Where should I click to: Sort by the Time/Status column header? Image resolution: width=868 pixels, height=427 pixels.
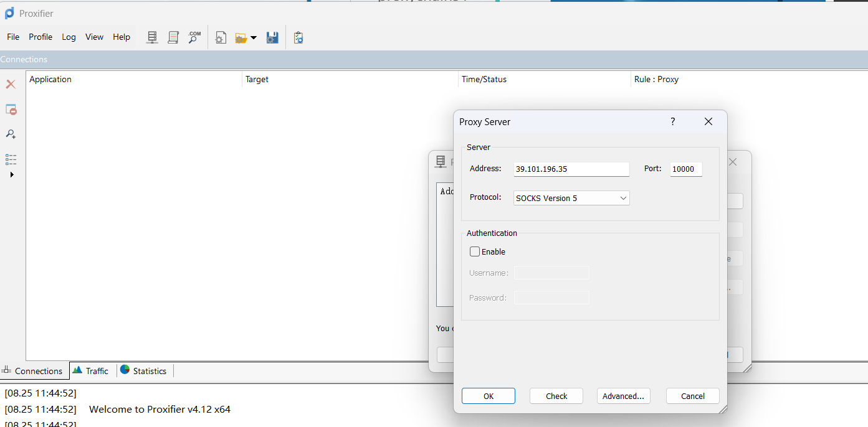click(x=545, y=79)
